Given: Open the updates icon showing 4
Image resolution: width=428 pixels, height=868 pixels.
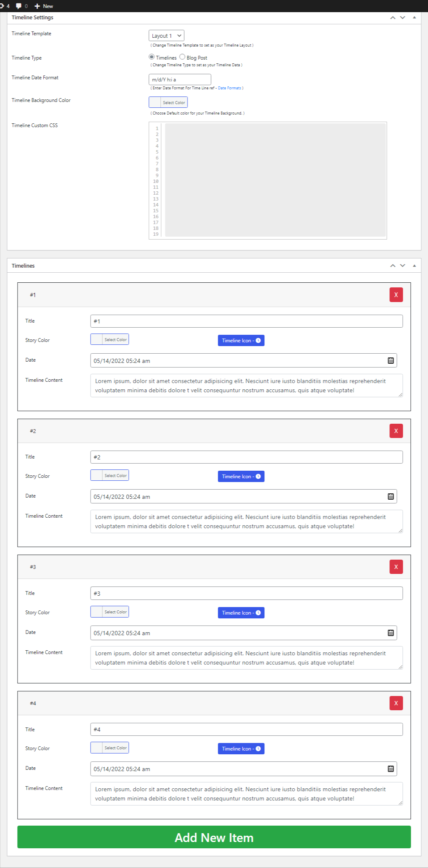Looking at the screenshot, I should point(4,6).
